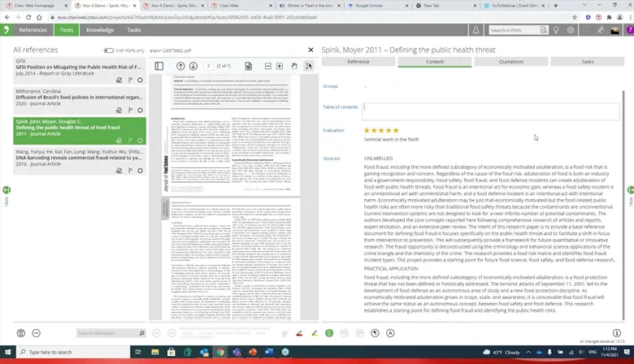
Task: Click the Table of contents label
Action: point(341,107)
